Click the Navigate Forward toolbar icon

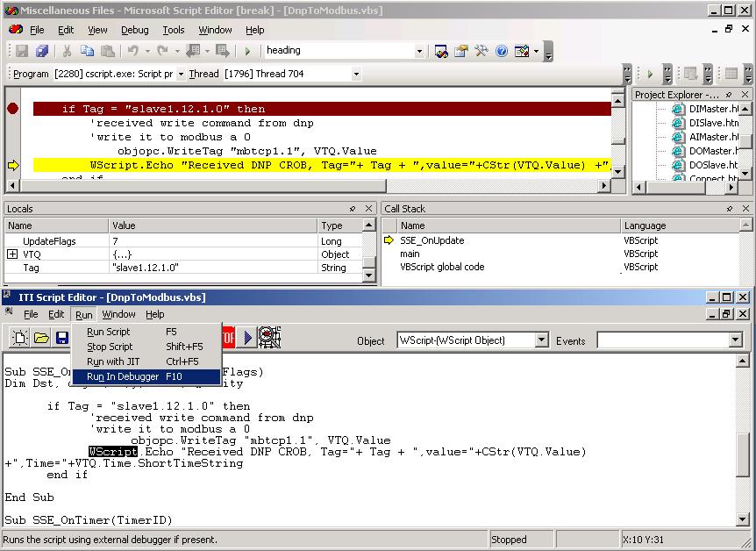click(222, 51)
